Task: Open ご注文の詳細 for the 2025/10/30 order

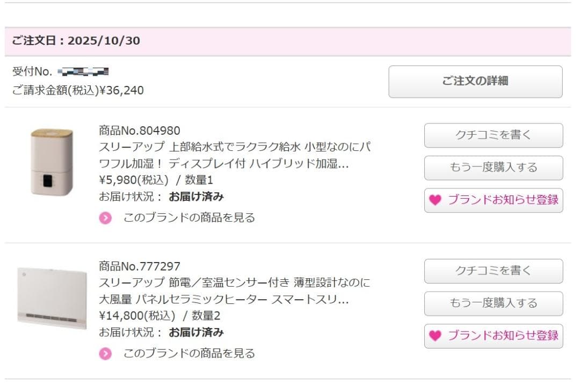Action: click(475, 82)
